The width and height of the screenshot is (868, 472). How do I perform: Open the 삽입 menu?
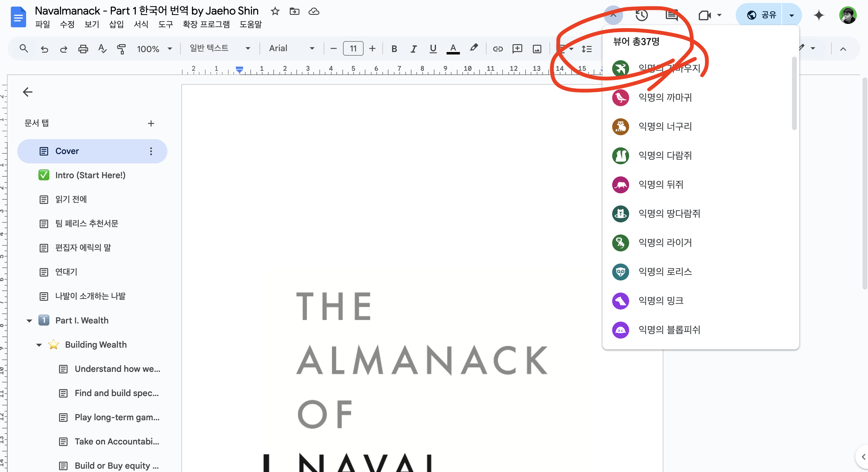tap(116, 25)
